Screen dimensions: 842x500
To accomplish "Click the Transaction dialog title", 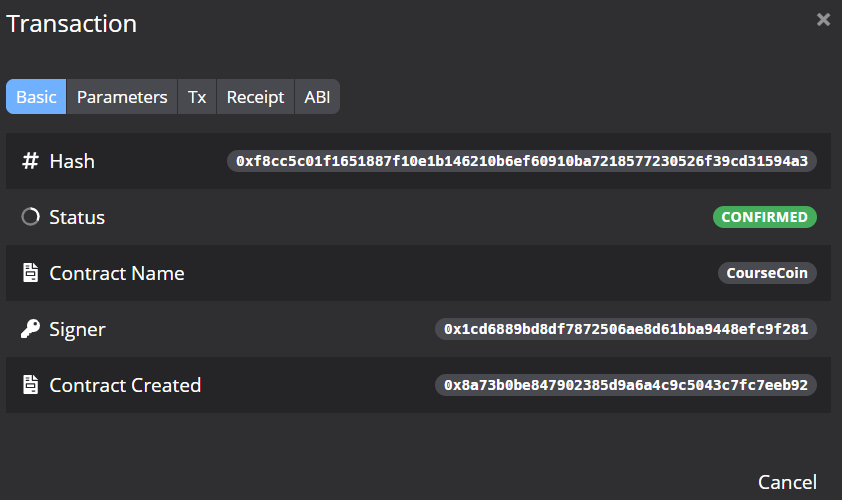I will [x=72, y=24].
